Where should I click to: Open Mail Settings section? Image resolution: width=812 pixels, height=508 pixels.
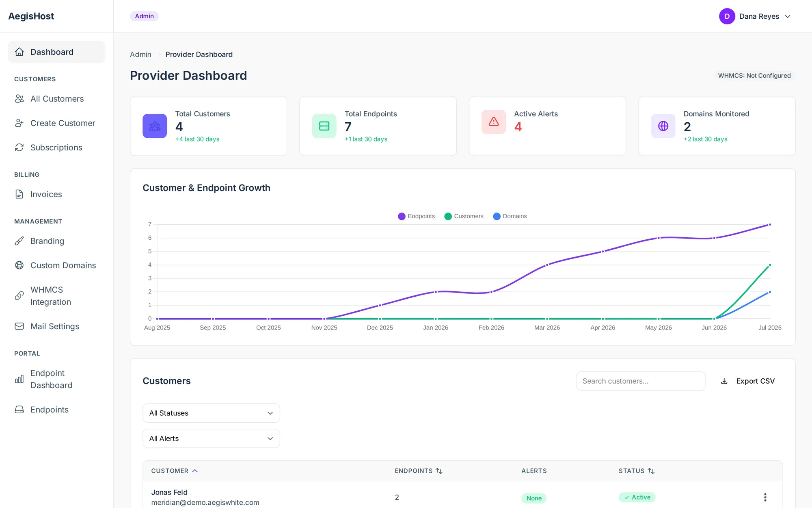[56, 326]
